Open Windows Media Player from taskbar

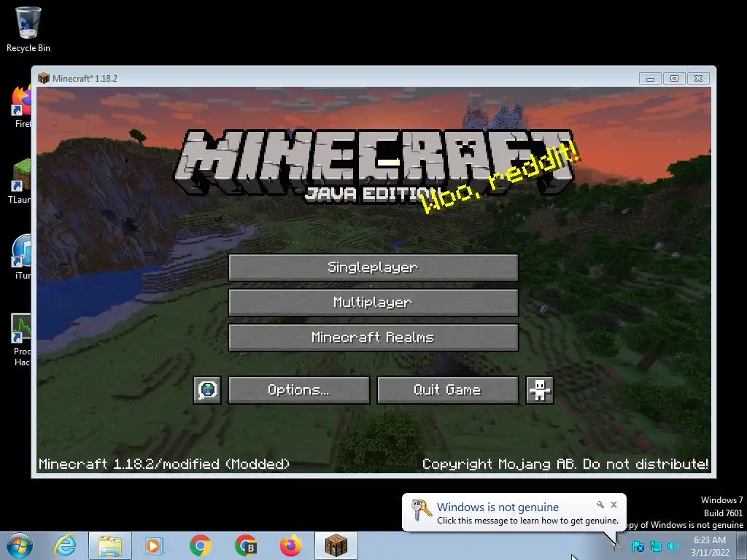[155, 545]
